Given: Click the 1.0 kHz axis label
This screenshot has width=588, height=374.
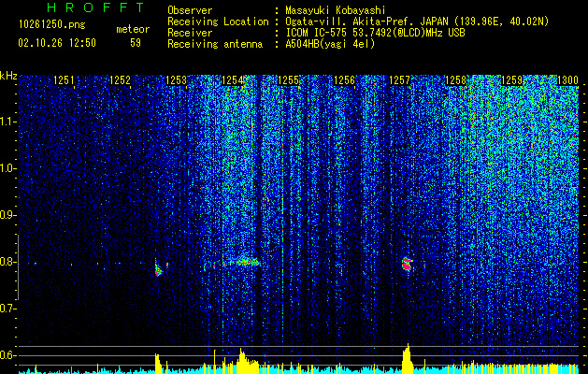Looking at the screenshot, I should coord(7,168).
